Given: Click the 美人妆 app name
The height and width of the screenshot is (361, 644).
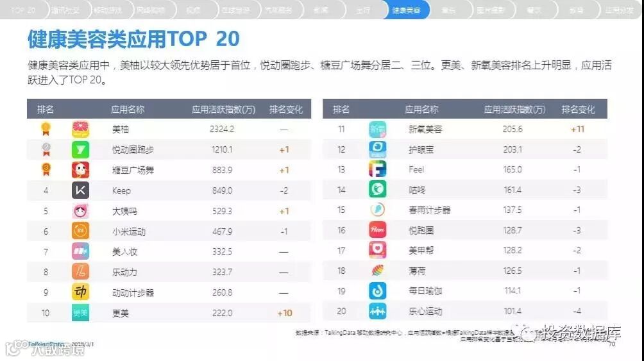Looking at the screenshot, I should point(124,252).
